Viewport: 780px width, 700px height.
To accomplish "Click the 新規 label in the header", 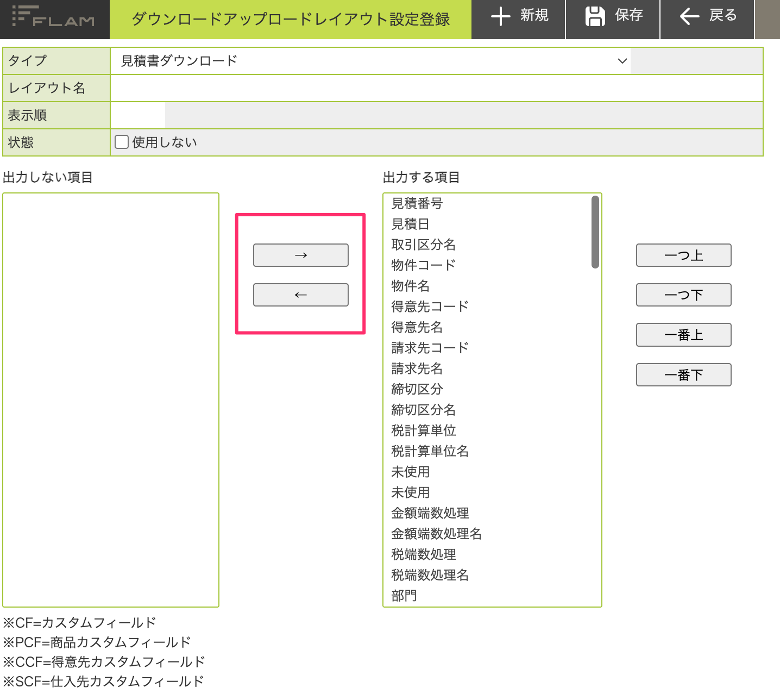I will (534, 15).
